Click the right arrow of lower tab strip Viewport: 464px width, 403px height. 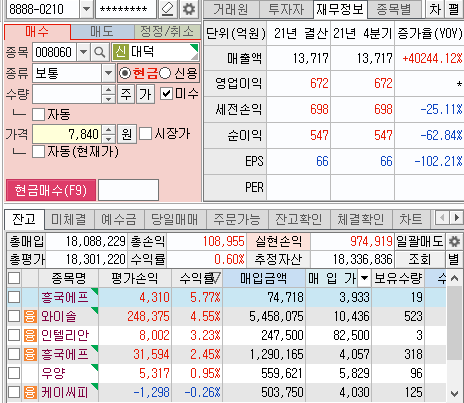(x=456, y=218)
